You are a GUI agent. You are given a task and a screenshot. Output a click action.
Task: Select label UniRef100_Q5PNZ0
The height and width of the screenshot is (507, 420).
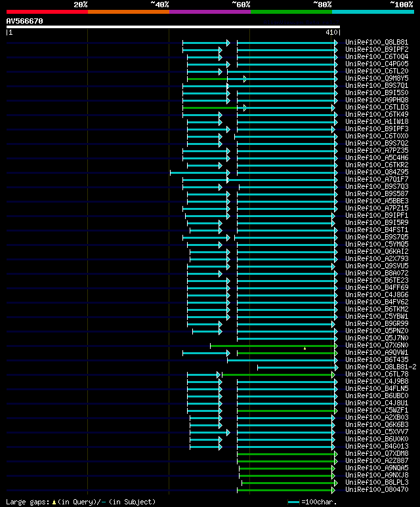coord(377,331)
